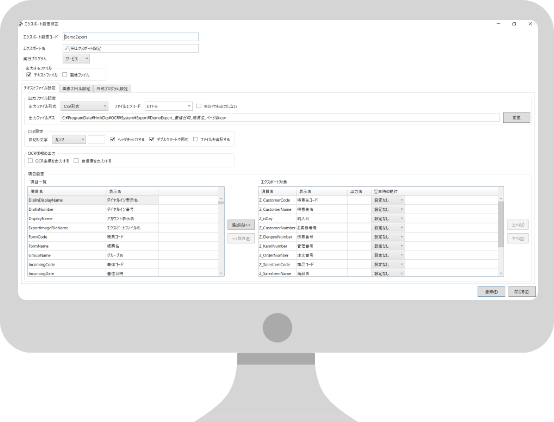Open the delimiter dropdown showing カンマ

69,140
